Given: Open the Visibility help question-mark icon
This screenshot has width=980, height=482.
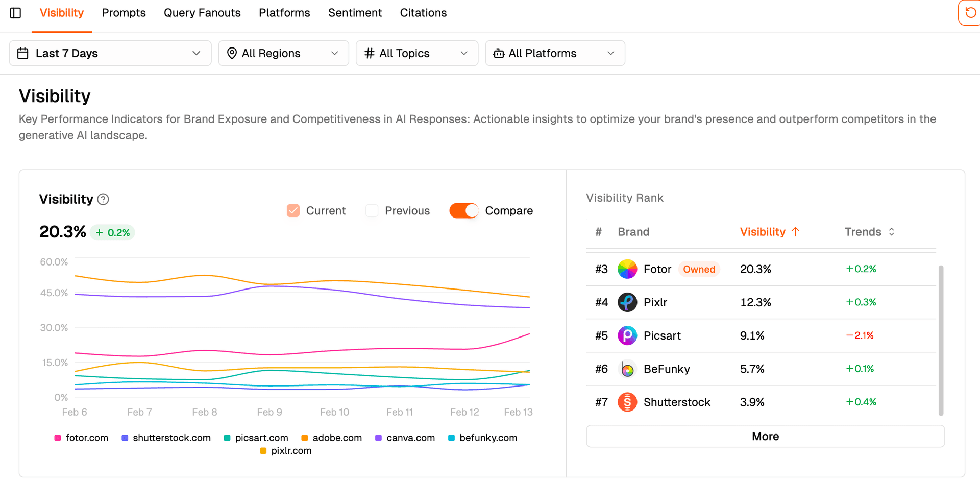Looking at the screenshot, I should [x=103, y=199].
